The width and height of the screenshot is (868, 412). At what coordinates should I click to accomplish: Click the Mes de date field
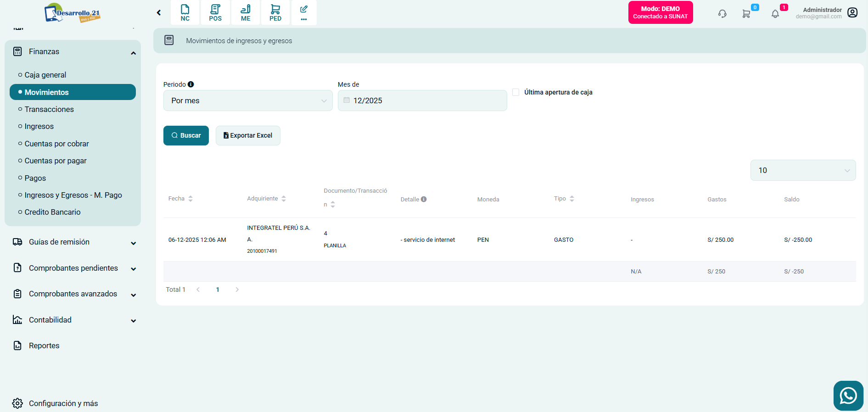(422, 100)
